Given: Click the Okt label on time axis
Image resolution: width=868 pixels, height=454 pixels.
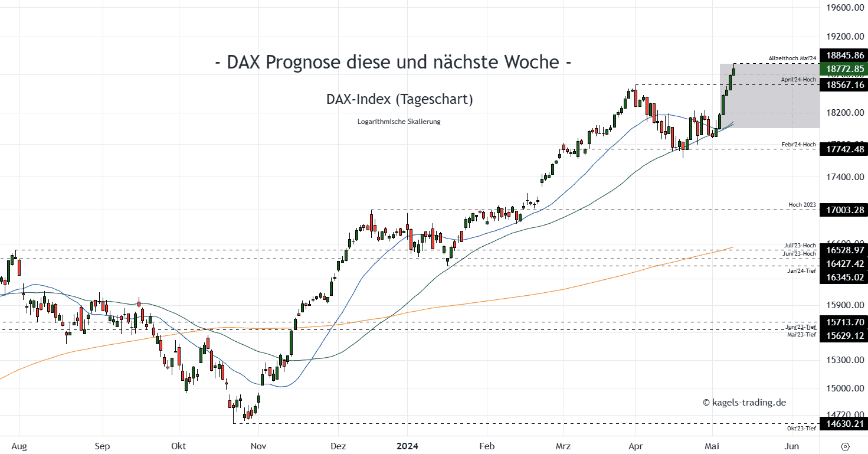Looking at the screenshot, I should click(x=178, y=446).
